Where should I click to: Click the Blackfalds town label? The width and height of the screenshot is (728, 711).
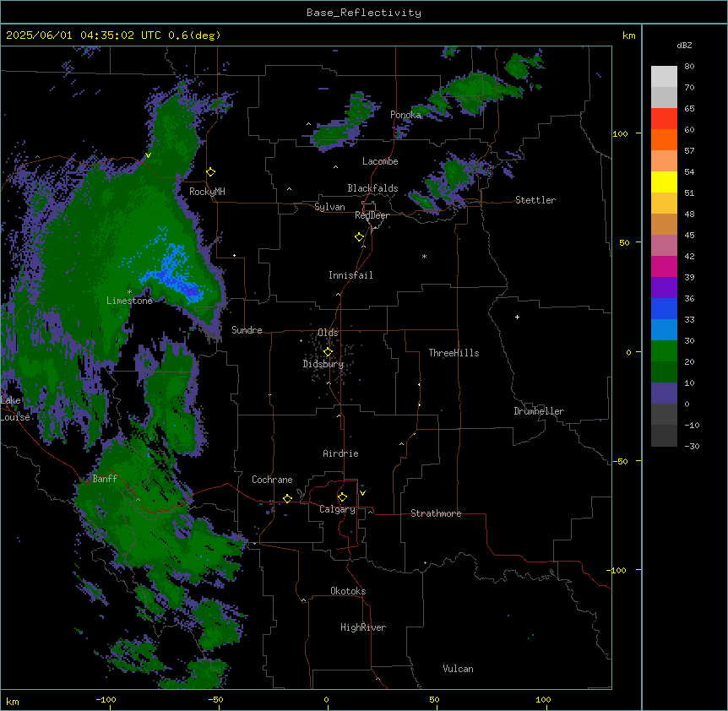click(x=372, y=188)
